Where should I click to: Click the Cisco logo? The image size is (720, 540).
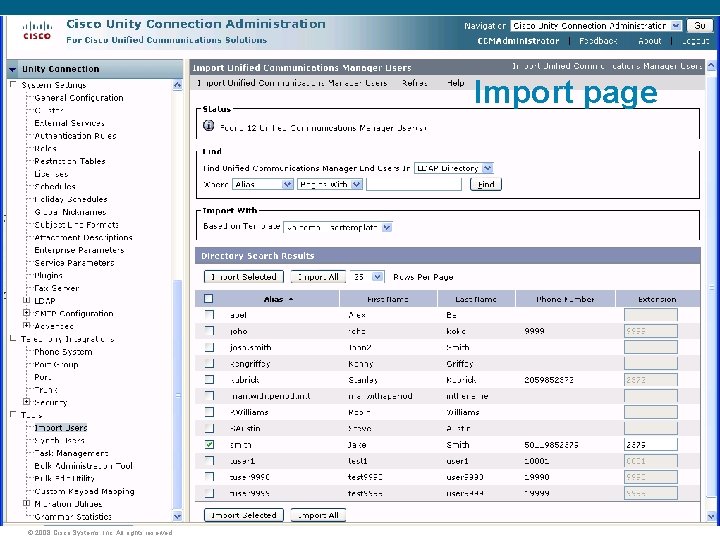[37, 30]
